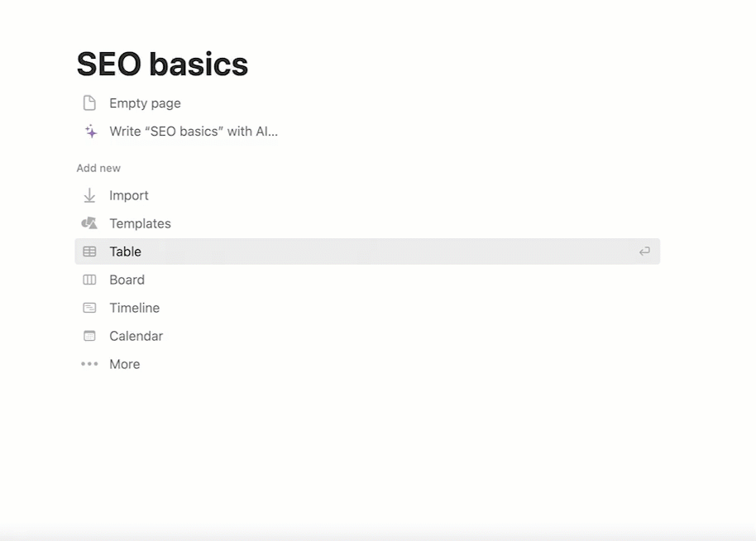Create a Board view
The height and width of the screenshot is (541, 756).
click(127, 280)
